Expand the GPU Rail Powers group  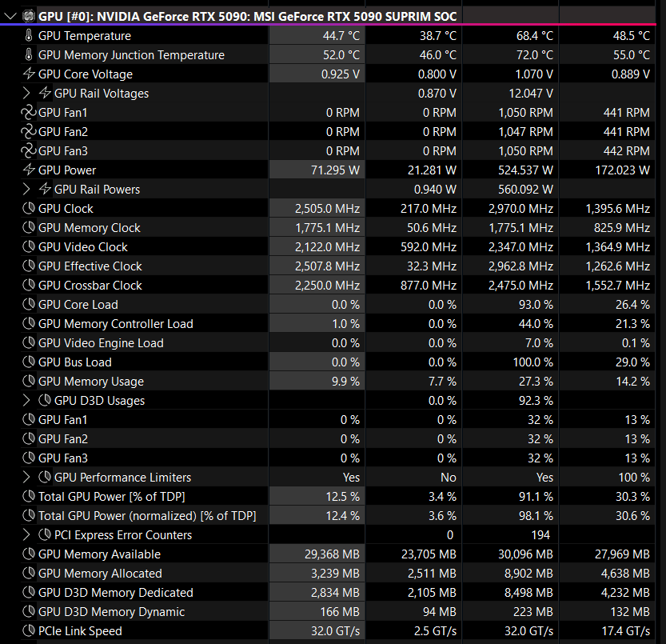tap(26, 189)
